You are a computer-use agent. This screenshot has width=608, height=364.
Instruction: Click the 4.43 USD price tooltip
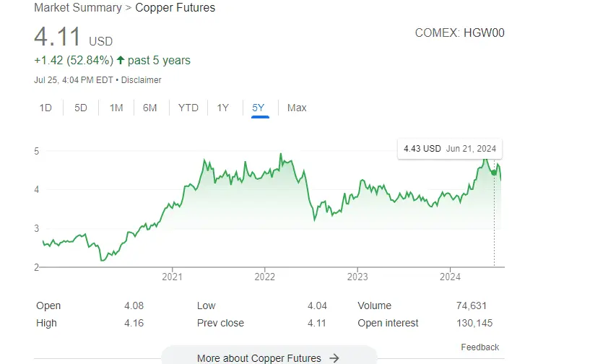point(448,149)
